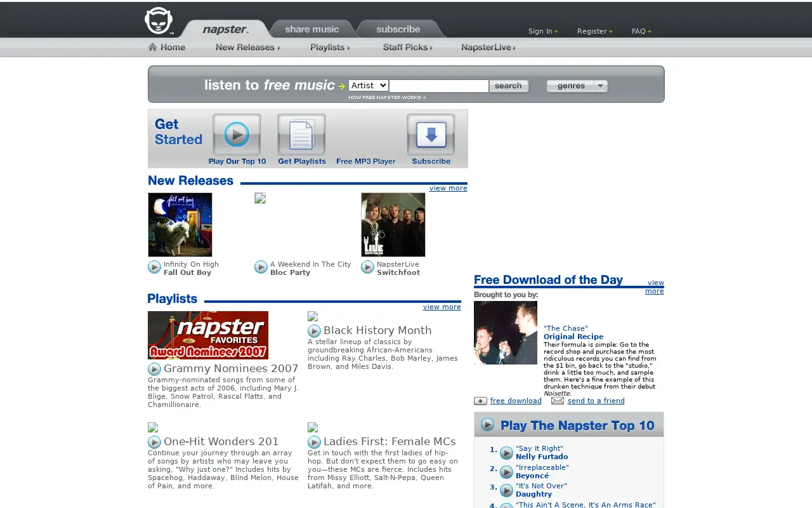Screen dimensions: 812x508
Task: Expand the Staff Picks menu
Action: [x=407, y=47]
